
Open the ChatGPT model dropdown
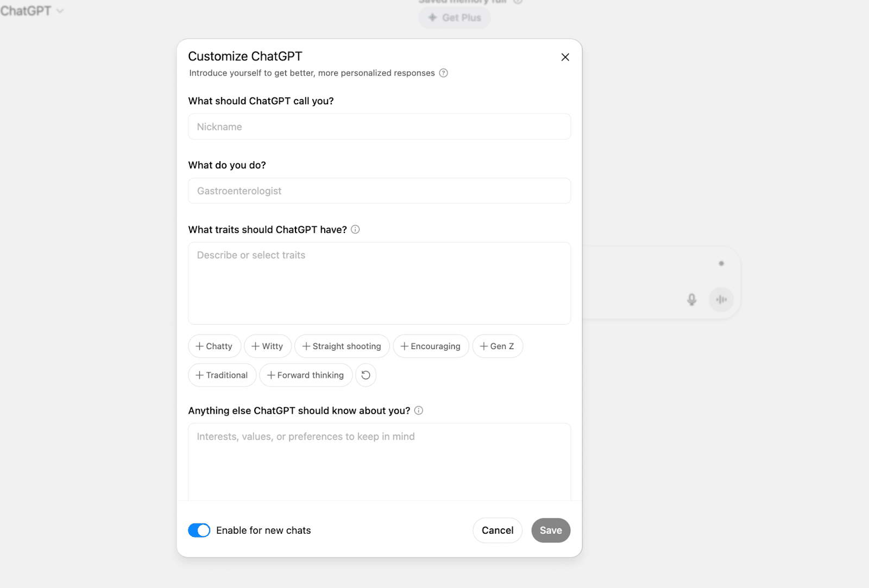32,11
